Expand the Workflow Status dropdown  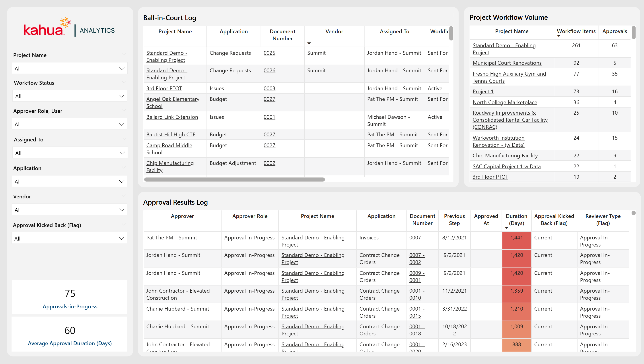point(70,96)
